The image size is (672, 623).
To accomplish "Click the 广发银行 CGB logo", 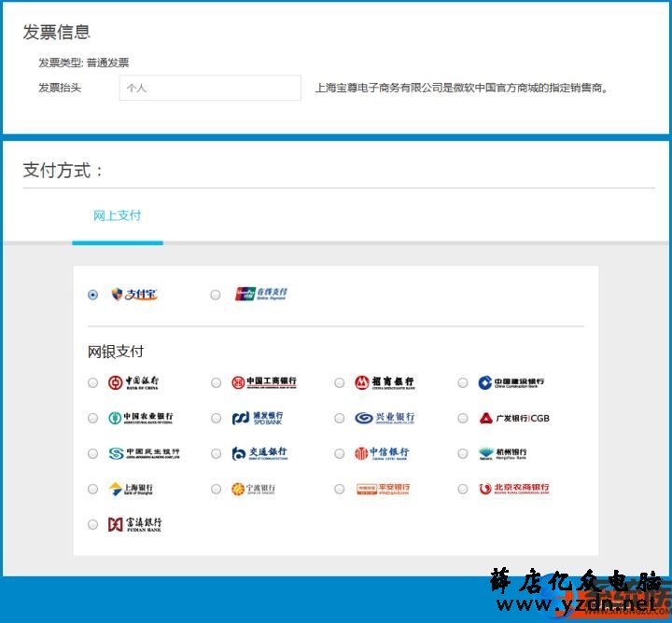I will (514, 418).
